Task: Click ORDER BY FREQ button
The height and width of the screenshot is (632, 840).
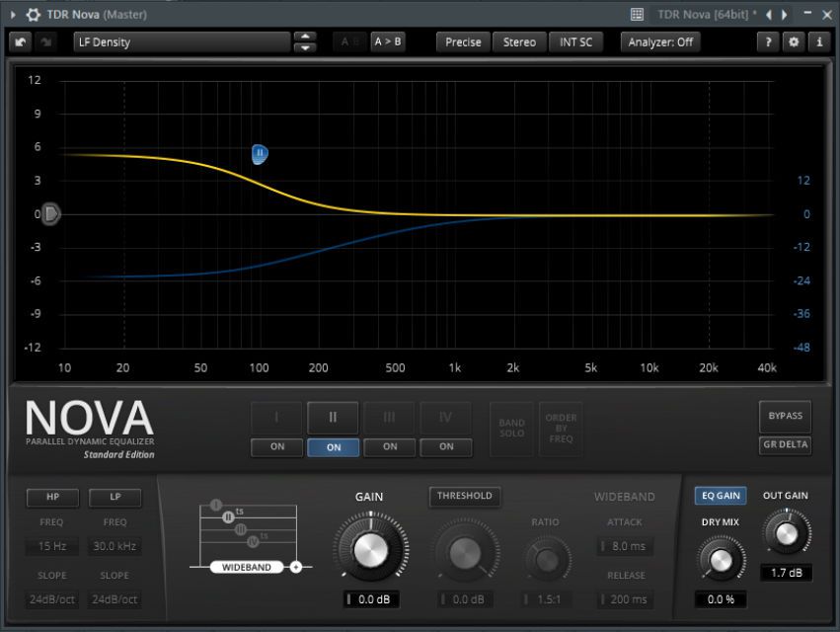Action: [561, 429]
